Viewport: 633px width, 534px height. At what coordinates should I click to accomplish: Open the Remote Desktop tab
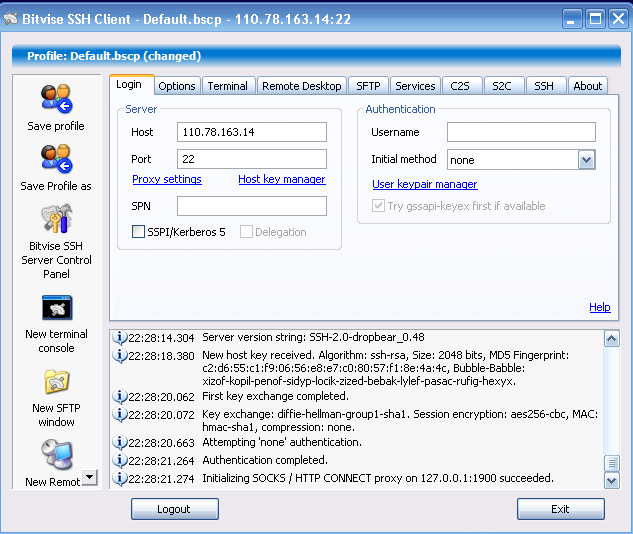pos(302,86)
